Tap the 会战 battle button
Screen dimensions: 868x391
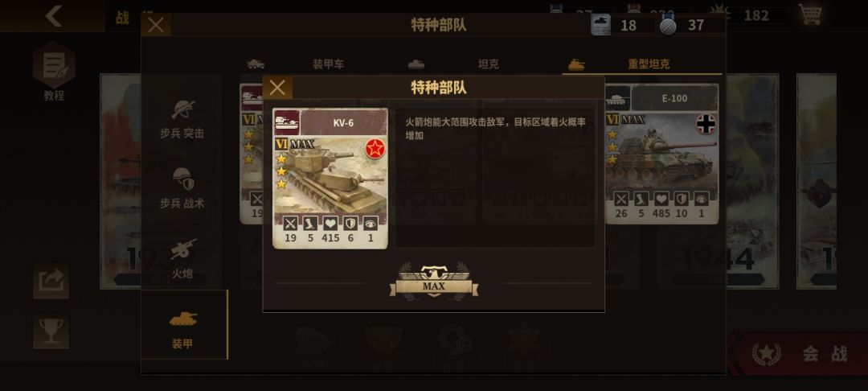pyautogui.click(x=800, y=353)
